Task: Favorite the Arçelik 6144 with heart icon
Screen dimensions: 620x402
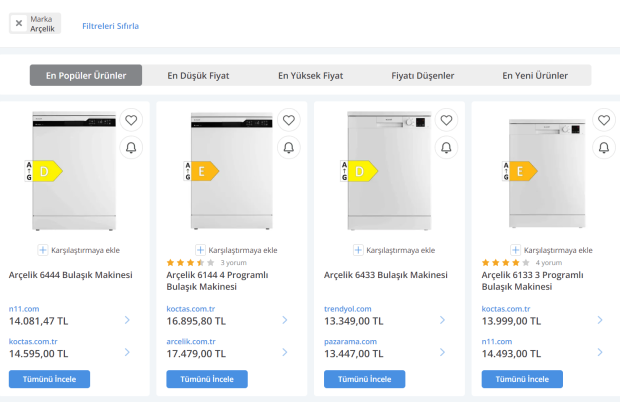Action: pos(289,120)
